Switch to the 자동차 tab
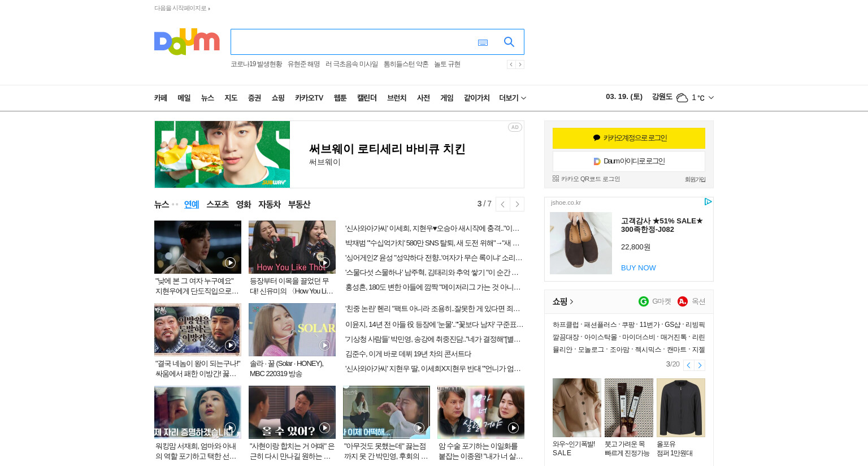This screenshot has height=466, width=868. (x=270, y=204)
